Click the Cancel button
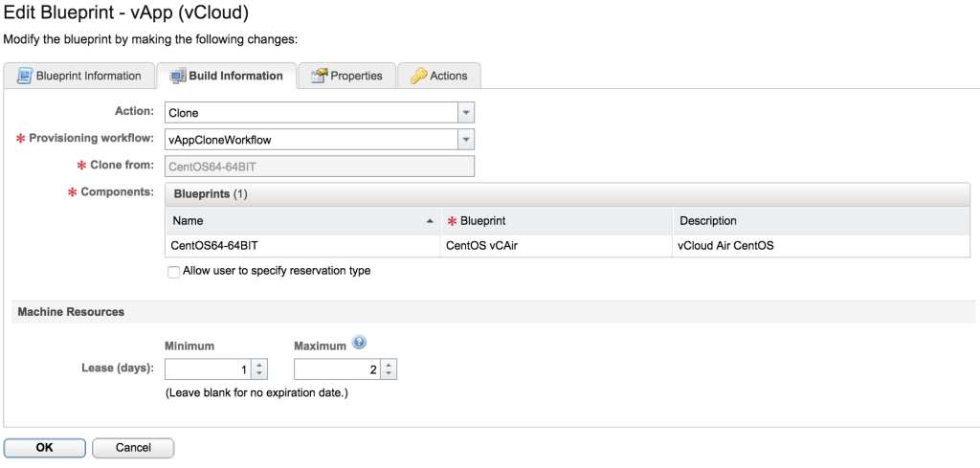This screenshot has width=980, height=468. coord(133,448)
